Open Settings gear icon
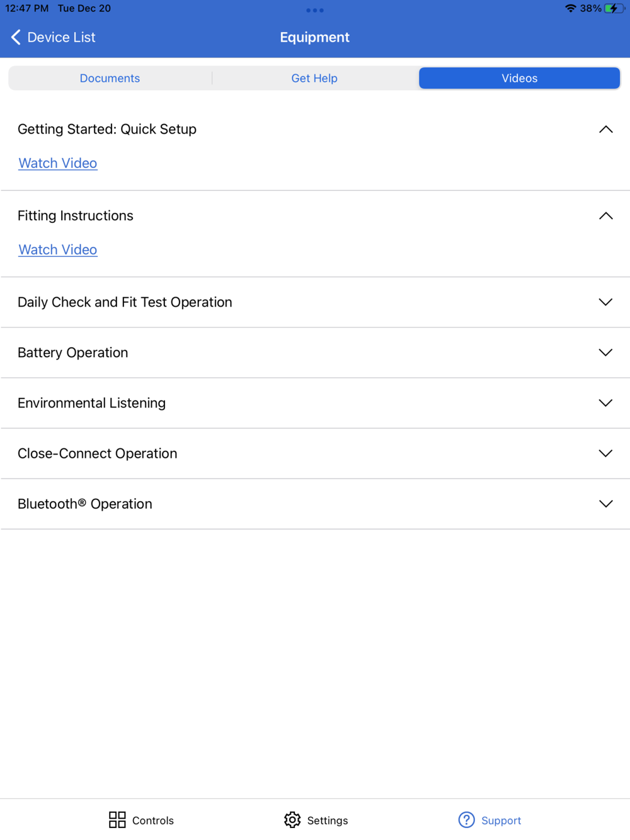630x840 pixels. (292, 819)
